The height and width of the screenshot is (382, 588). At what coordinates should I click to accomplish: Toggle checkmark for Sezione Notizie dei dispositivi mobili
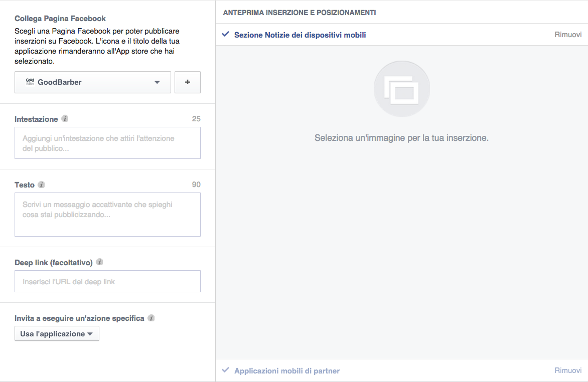tap(226, 35)
